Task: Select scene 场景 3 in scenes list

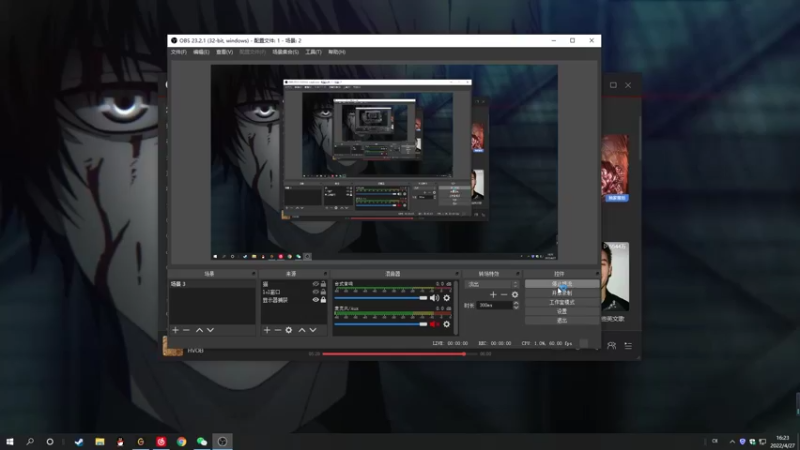Action: coord(212,284)
